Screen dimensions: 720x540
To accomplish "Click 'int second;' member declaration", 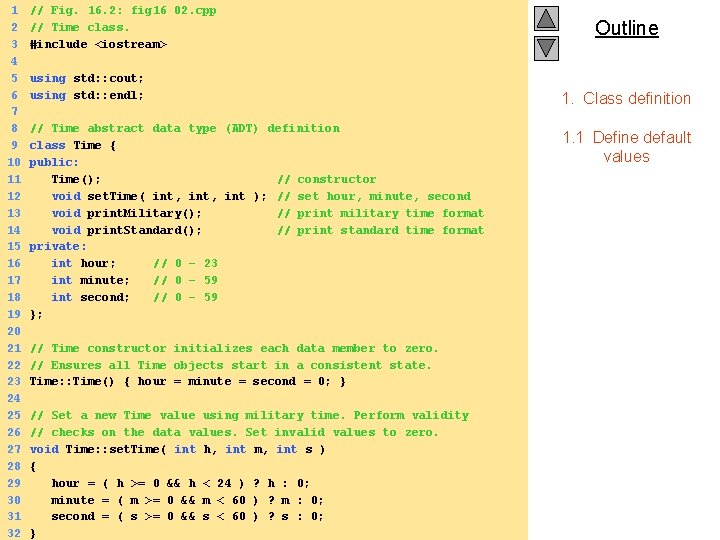I will click(90, 297).
